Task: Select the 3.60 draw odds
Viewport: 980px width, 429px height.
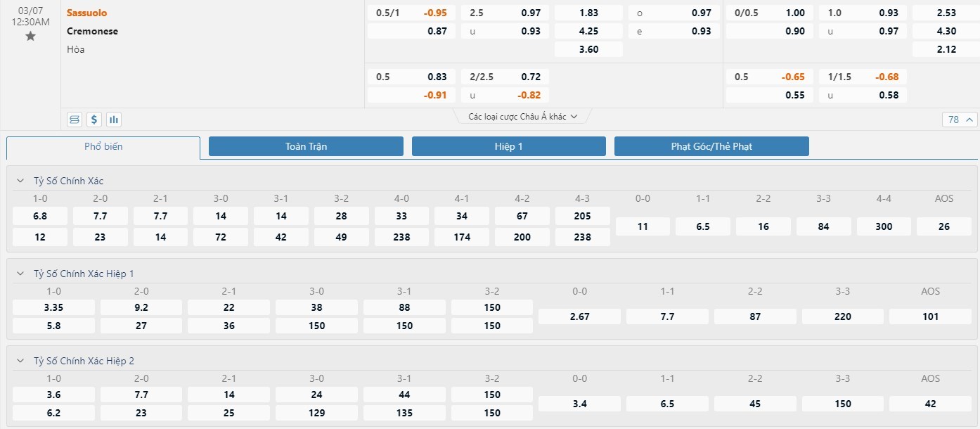Action: coord(588,49)
